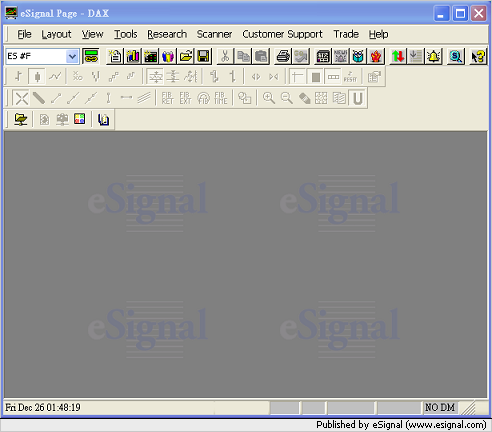Toggle the green symbol link button
Viewport: 492px width, 432px height.
click(91, 56)
